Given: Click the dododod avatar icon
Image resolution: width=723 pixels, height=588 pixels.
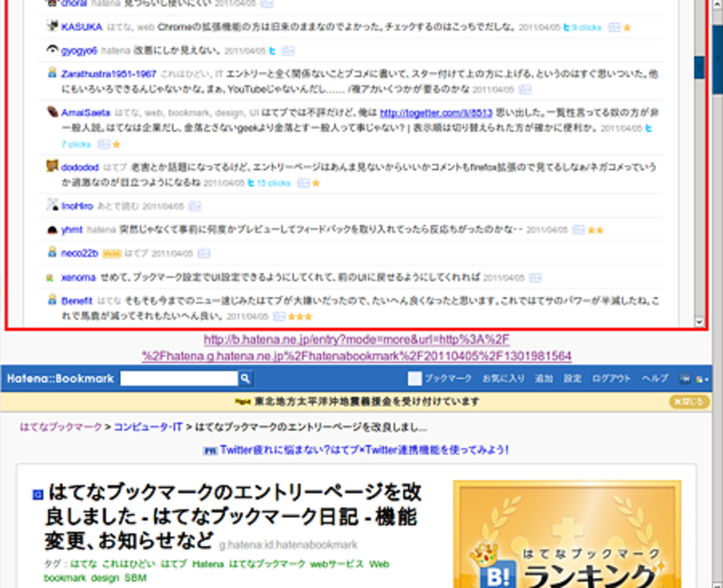Looking at the screenshot, I should point(52,166).
